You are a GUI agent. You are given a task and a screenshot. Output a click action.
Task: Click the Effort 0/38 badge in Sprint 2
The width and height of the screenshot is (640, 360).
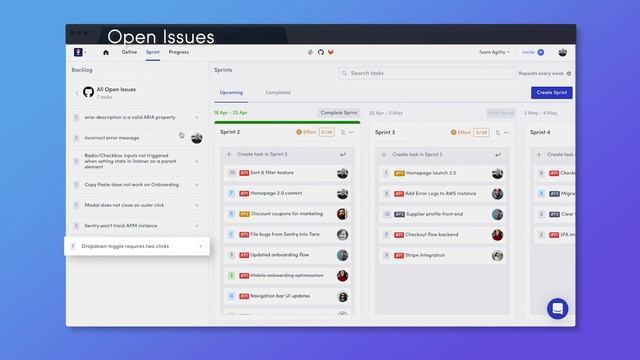click(327, 132)
